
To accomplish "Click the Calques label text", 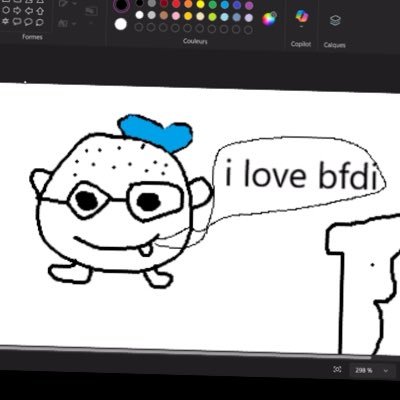I will point(334,45).
